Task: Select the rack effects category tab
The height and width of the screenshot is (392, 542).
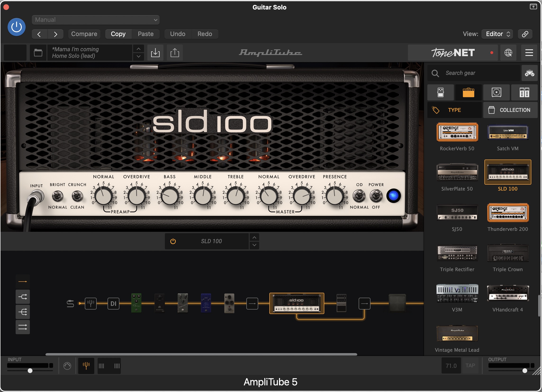Action: coord(524,92)
